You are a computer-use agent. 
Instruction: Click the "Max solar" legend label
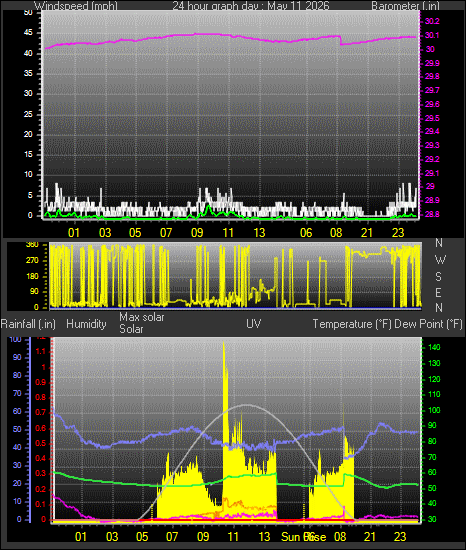coord(142,317)
